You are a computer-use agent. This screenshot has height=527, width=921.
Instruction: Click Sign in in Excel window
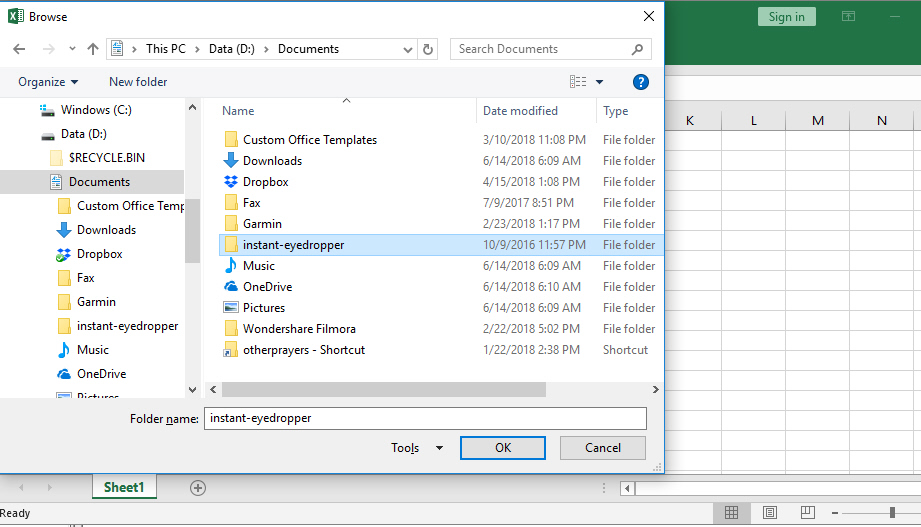pos(786,16)
